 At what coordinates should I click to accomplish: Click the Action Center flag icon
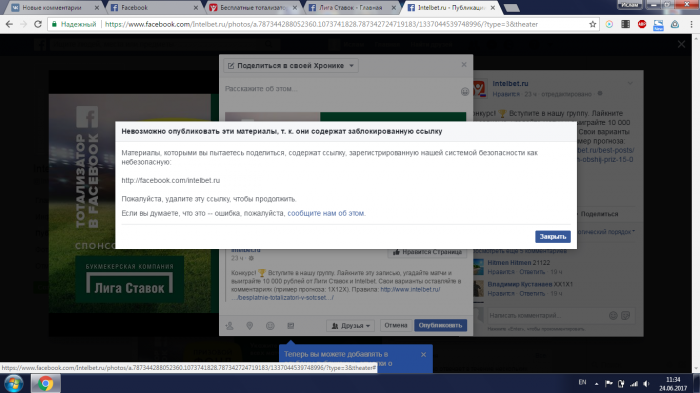pyautogui.click(x=608, y=384)
